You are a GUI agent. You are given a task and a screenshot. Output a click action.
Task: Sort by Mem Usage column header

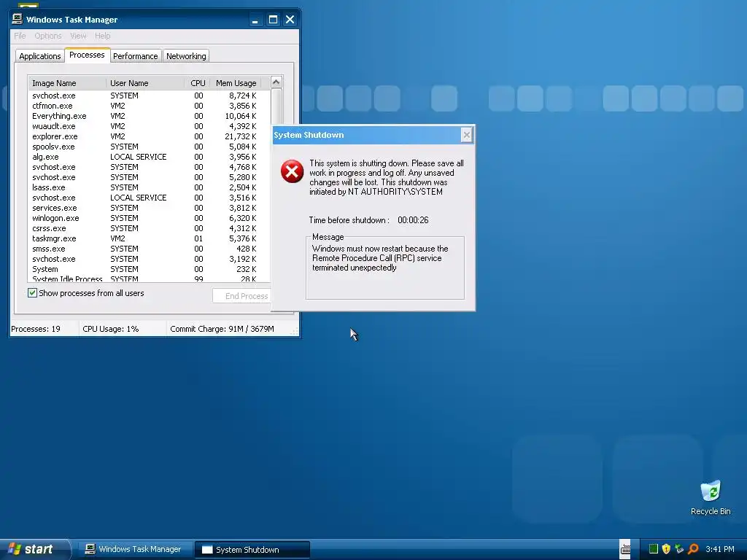coord(236,83)
